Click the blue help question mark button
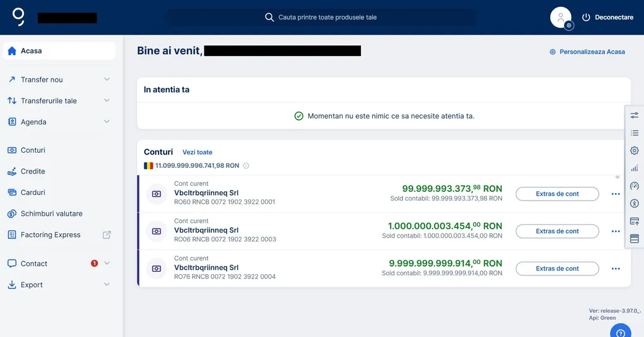 621,332
